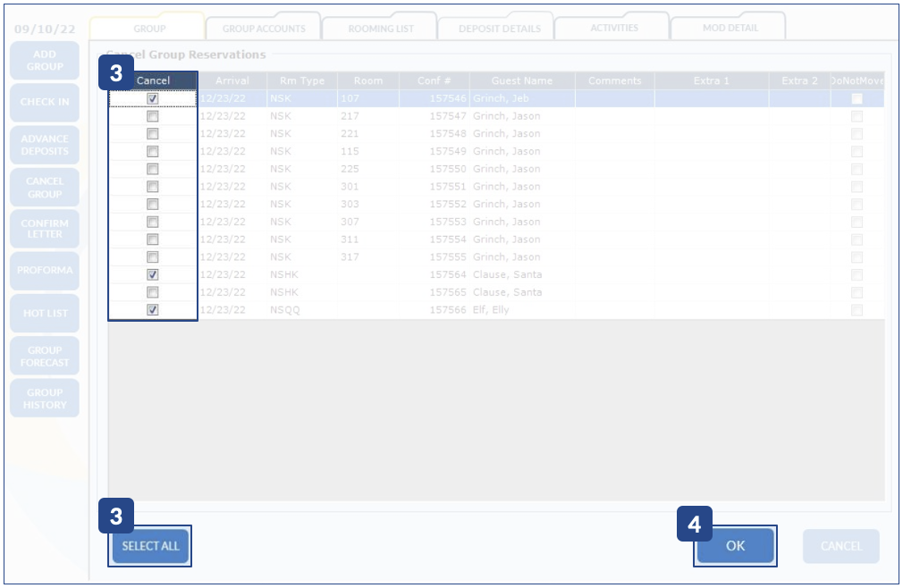The image size is (903, 588).
Task: Open Advance Deposits from sidebar
Action: tap(45, 145)
